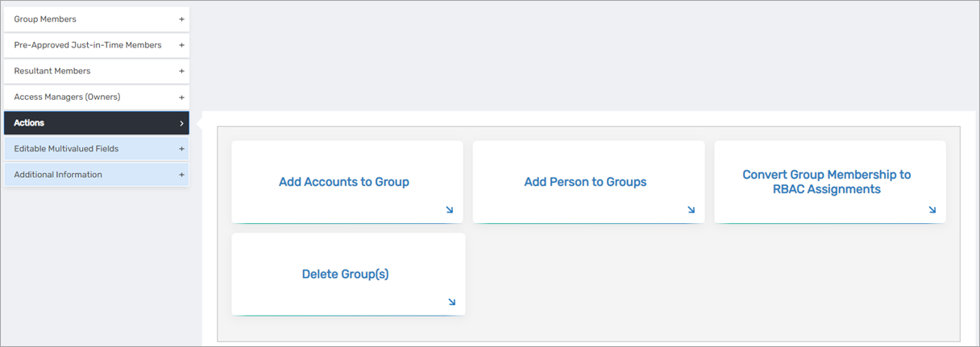
Task: Open the Add Person to Groups link
Action: [585, 182]
